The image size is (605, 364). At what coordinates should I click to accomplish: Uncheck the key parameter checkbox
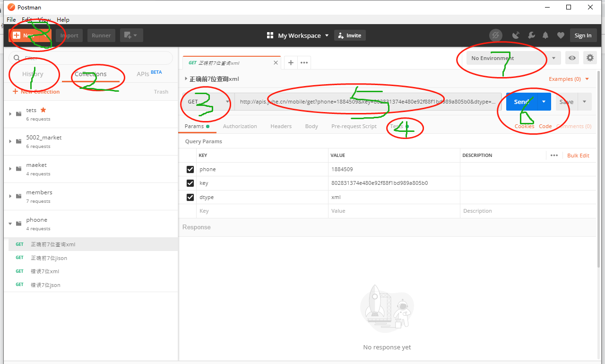pos(190,183)
